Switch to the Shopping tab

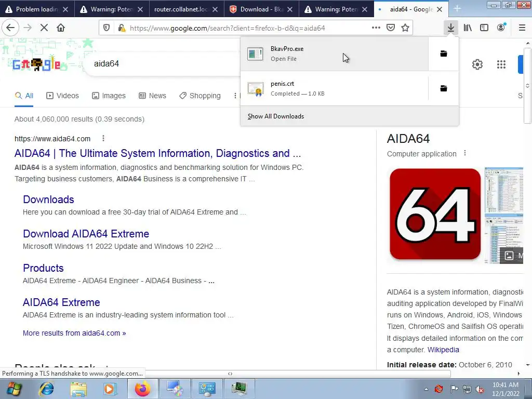(x=200, y=96)
